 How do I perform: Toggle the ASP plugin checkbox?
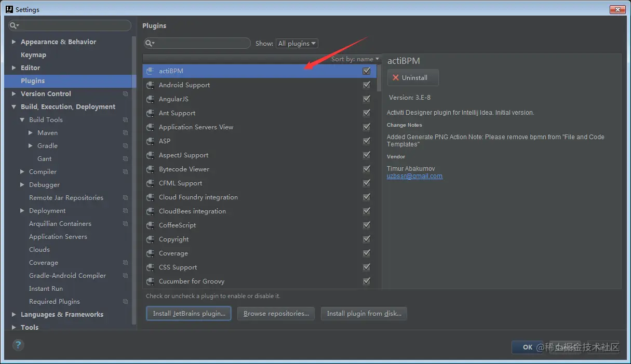coord(367,141)
